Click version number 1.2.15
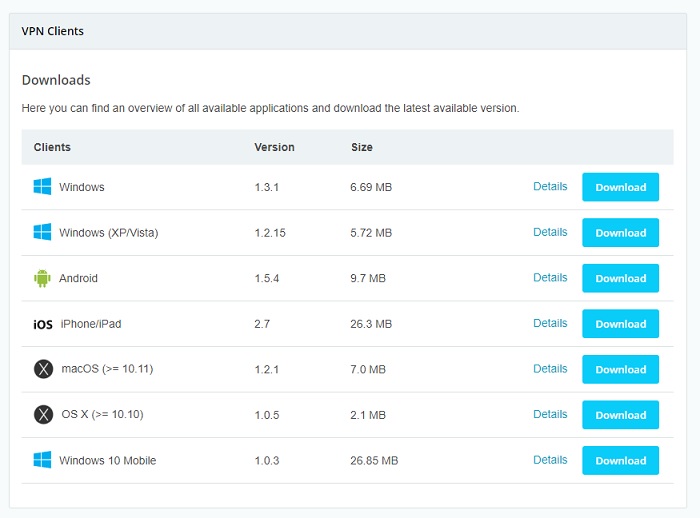The image size is (700, 518). pos(270,233)
